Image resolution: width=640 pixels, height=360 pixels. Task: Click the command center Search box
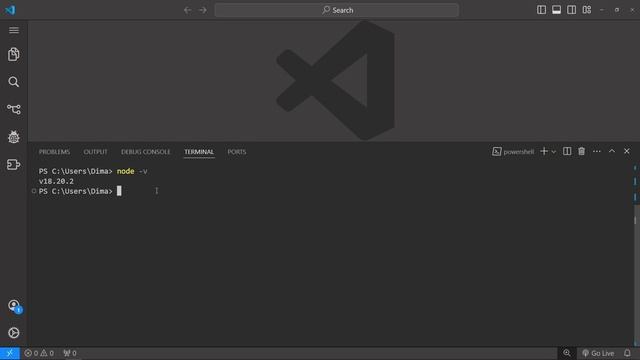(x=337, y=10)
